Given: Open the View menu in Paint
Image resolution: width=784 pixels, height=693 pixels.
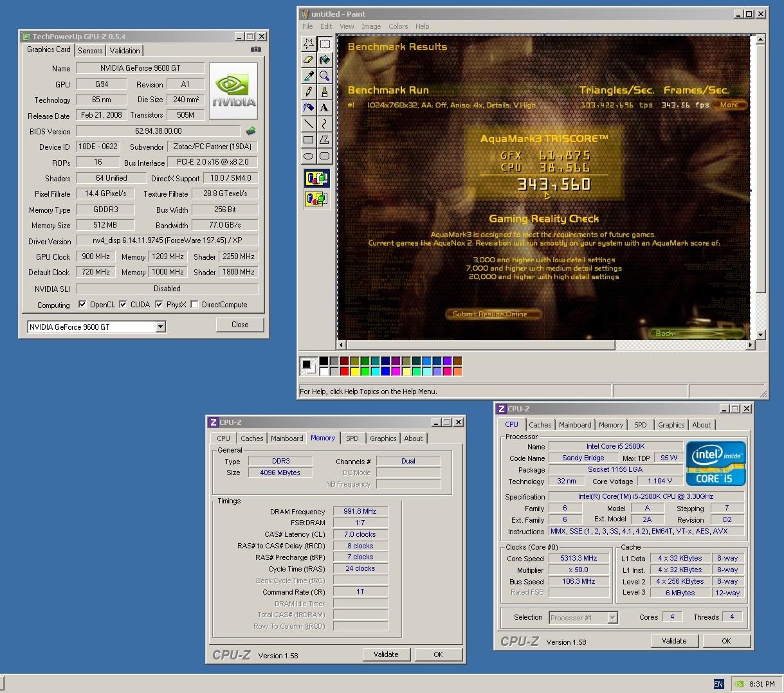Looking at the screenshot, I should (x=347, y=26).
